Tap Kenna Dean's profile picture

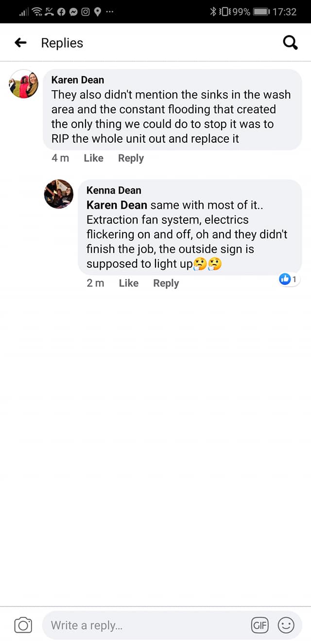pyautogui.click(x=59, y=194)
